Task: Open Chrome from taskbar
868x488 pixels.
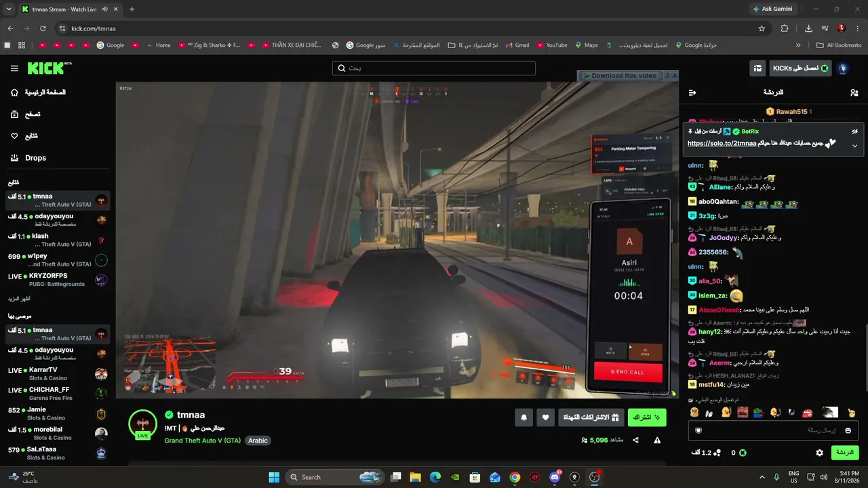Action: [515, 477]
